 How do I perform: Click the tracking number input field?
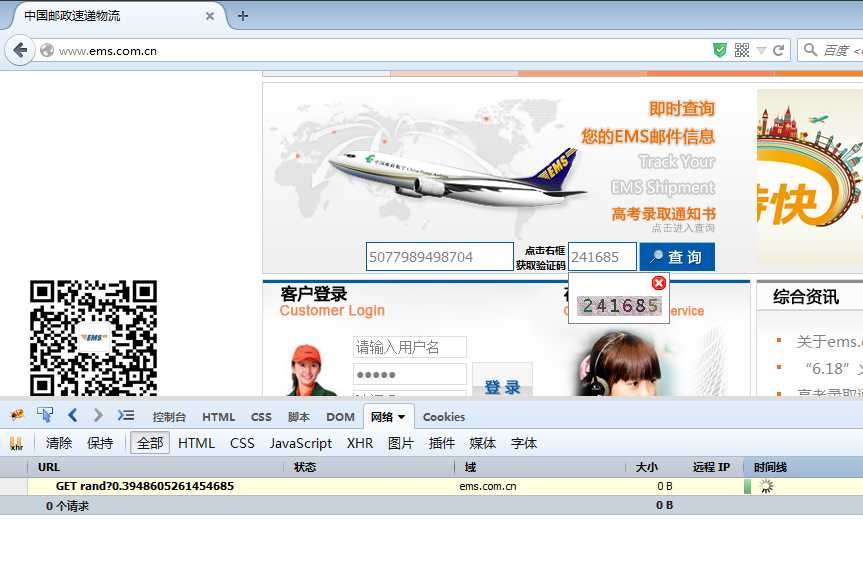coord(440,257)
